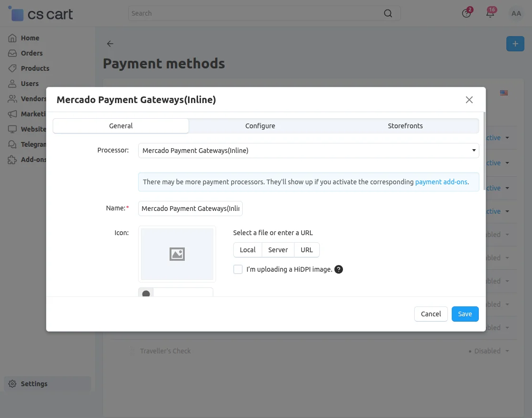Open the help icon with badge 2
The image size is (532, 418).
[x=466, y=13]
